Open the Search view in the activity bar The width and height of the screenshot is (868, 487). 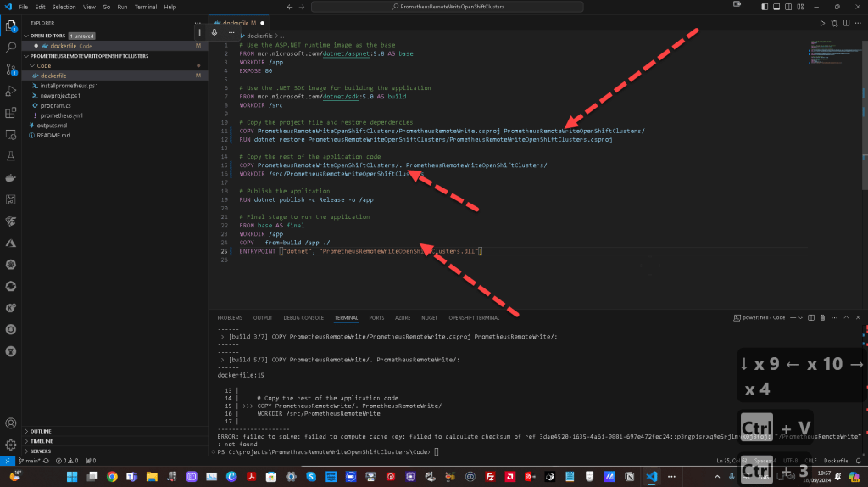click(x=10, y=48)
